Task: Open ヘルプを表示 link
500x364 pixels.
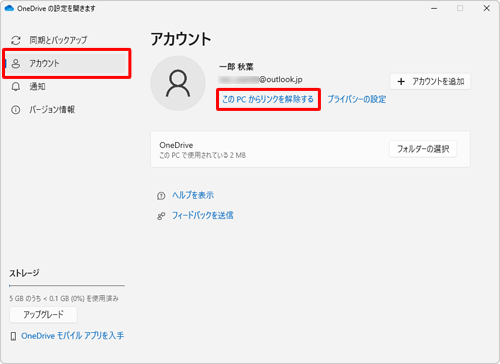Action: click(x=193, y=195)
